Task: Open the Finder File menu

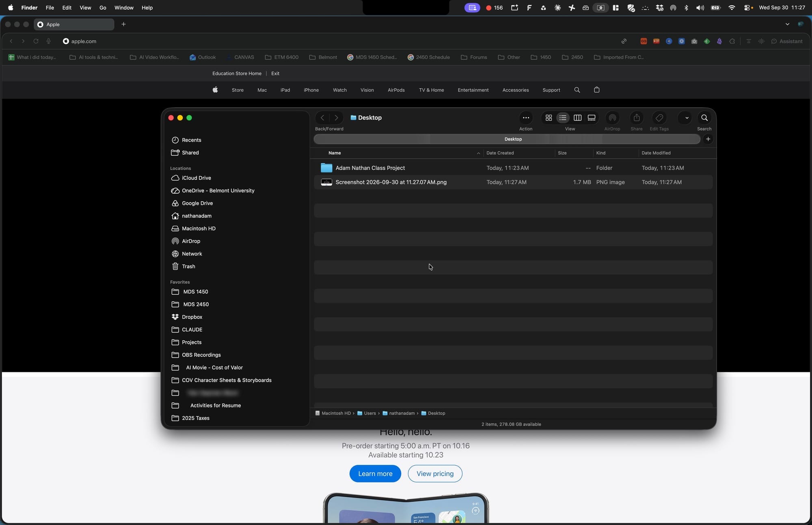Action: coord(50,8)
